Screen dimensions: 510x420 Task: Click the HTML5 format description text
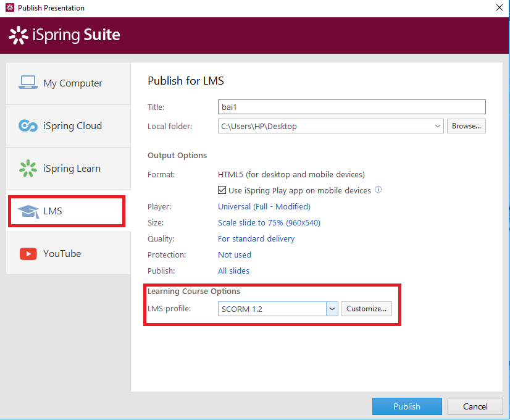click(x=291, y=175)
